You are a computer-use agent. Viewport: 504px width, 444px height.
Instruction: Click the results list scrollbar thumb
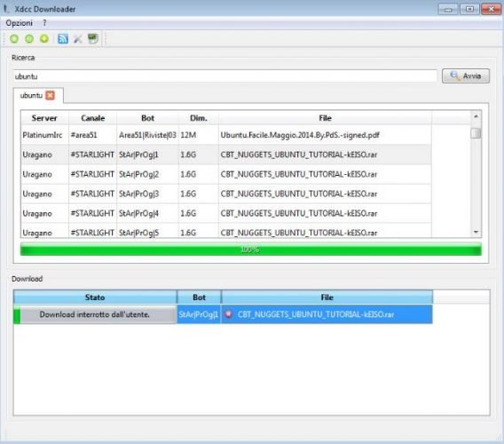point(476,133)
